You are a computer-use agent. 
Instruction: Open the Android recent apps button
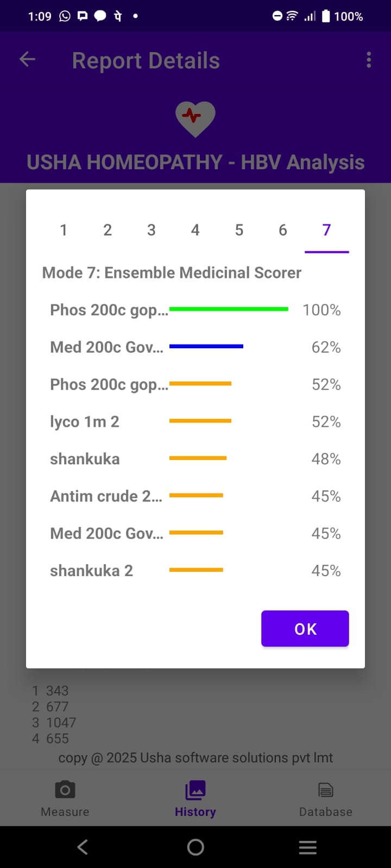point(307,847)
